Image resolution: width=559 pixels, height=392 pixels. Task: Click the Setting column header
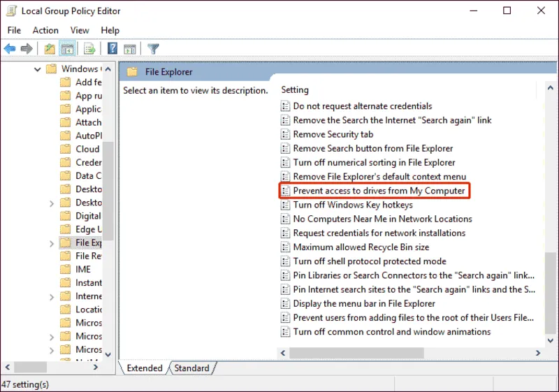(295, 90)
